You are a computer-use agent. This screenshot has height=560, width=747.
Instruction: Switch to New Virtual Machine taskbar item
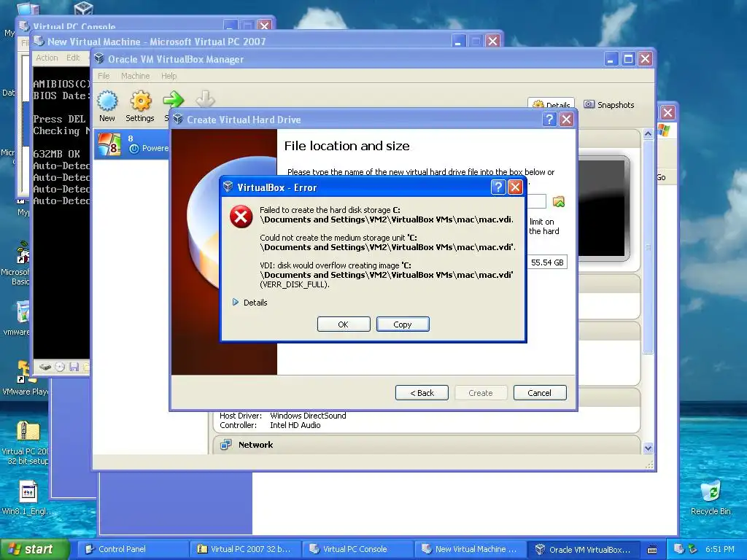tap(470, 549)
